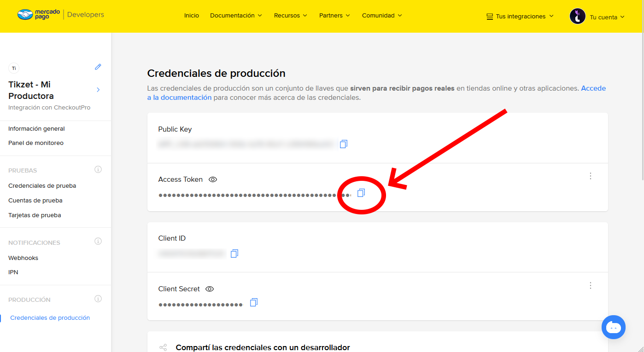Image resolution: width=644 pixels, height=352 pixels.
Task: Open Client Secret more options menu
Action: click(x=591, y=285)
